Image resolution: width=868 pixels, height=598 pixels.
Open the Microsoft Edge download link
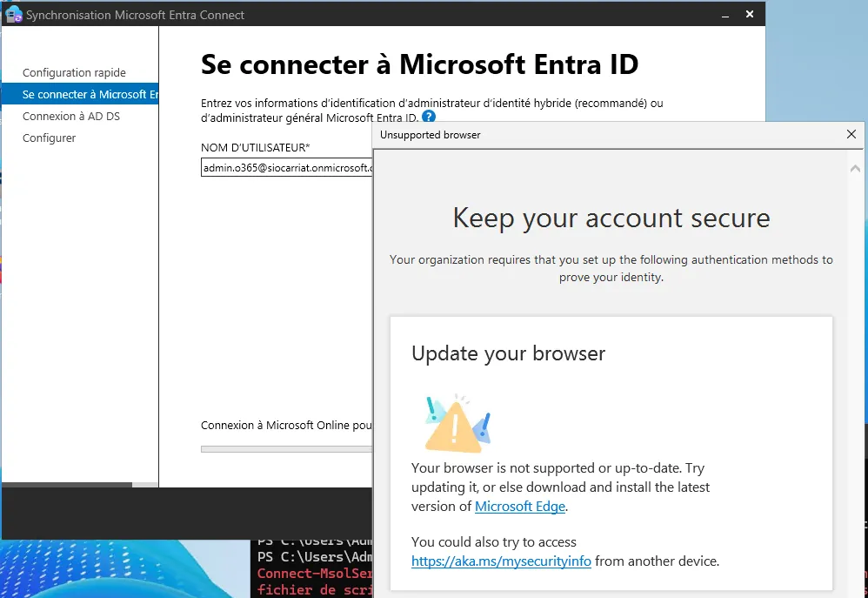[x=520, y=506]
